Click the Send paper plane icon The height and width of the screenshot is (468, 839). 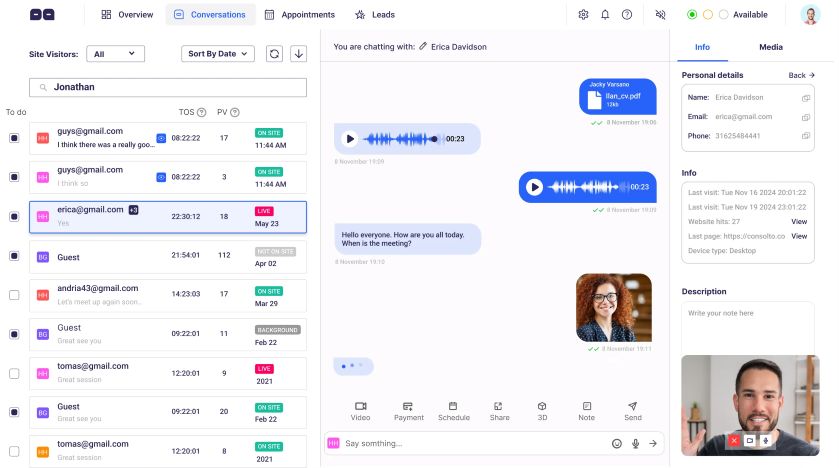[632, 411]
